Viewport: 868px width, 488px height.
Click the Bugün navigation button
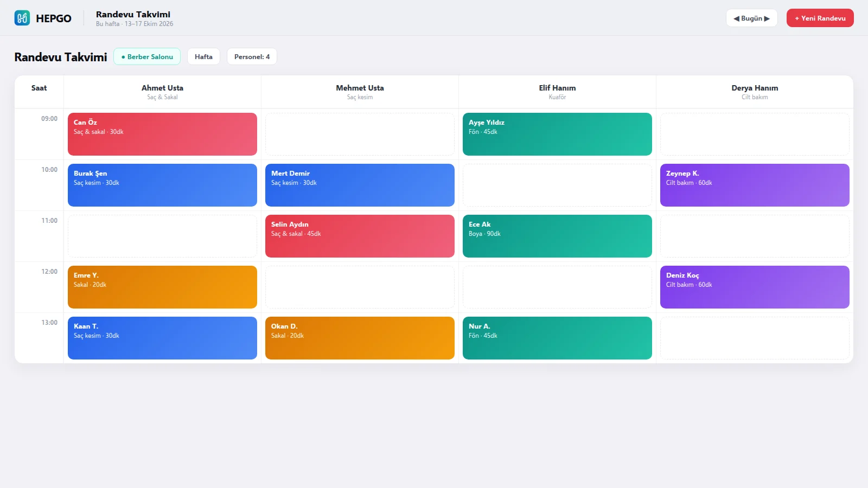tap(751, 18)
